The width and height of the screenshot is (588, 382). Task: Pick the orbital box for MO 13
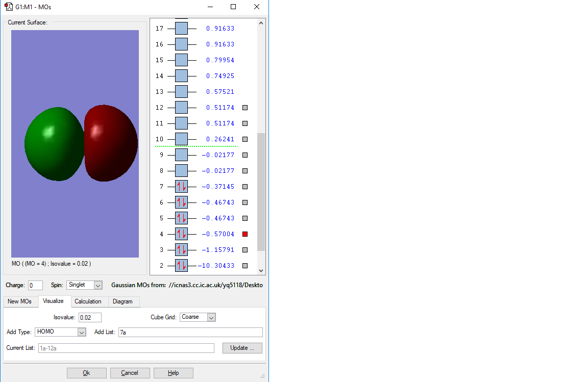pos(182,91)
